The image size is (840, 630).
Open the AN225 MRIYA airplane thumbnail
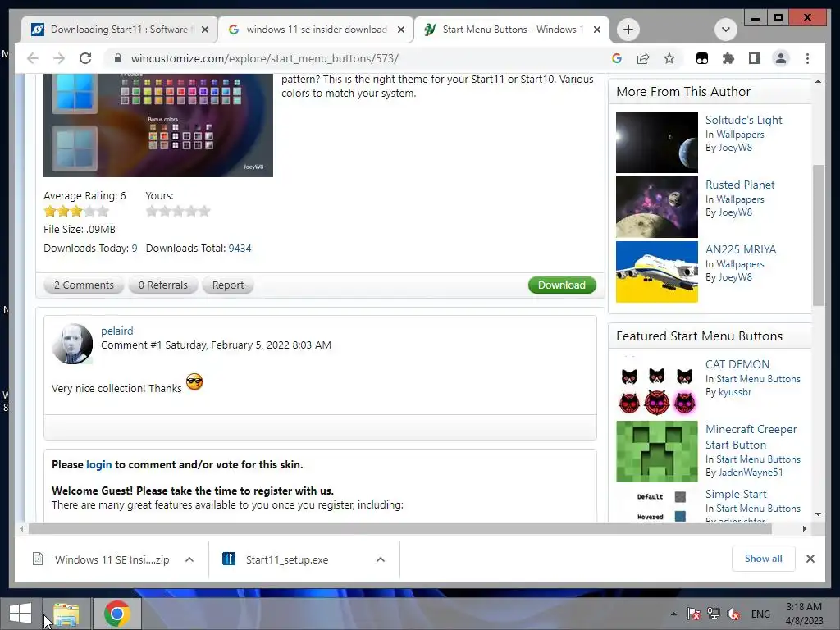click(657, 272)
